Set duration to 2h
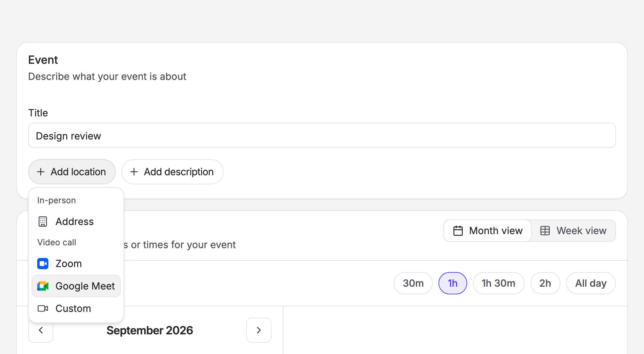Screen dimensions: 644x354 pos(545,283)
